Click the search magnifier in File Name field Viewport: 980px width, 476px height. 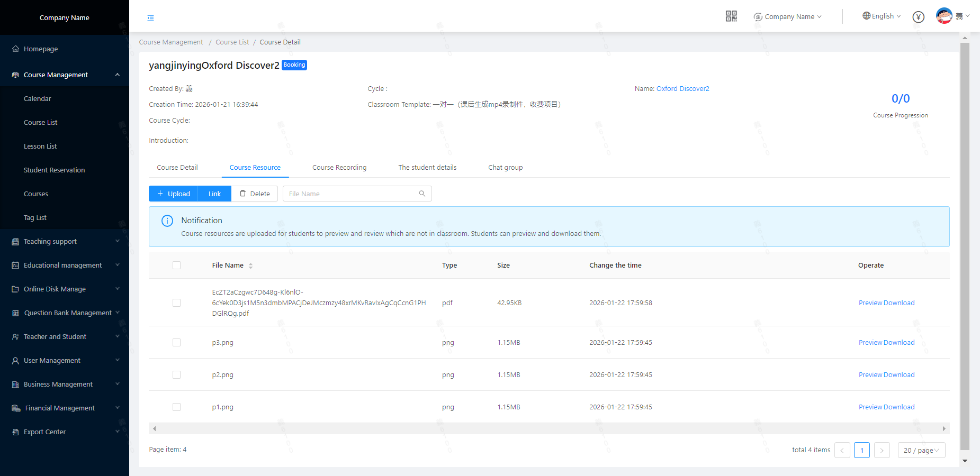point(422,194)
